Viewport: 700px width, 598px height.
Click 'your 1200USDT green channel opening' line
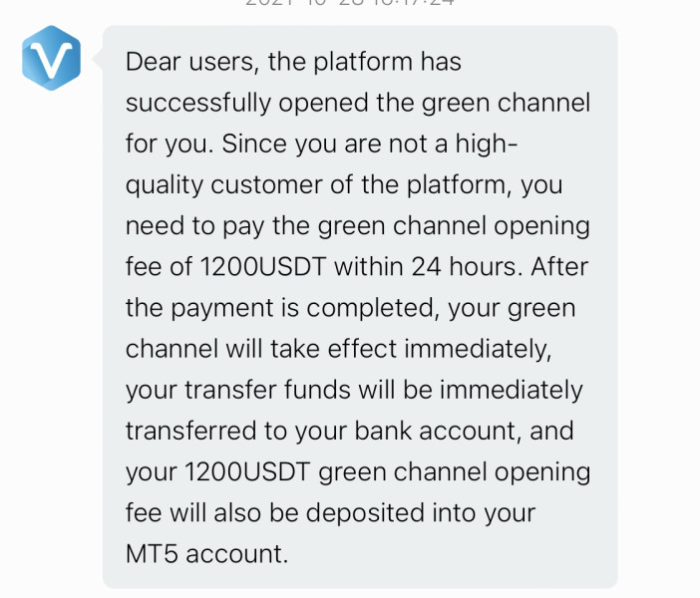[358, 472]
